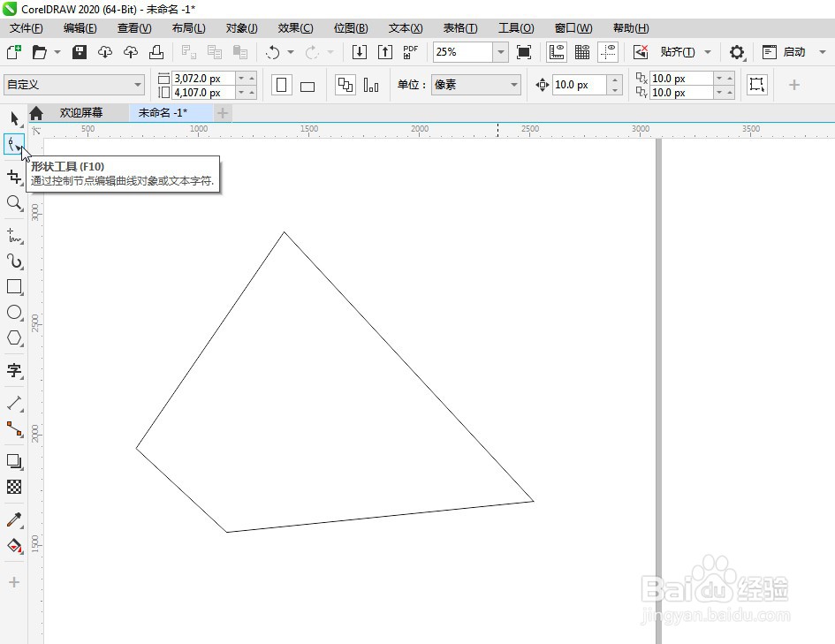
Task: Expand the Launch dropdown arrow
Action: click(823, 51)
